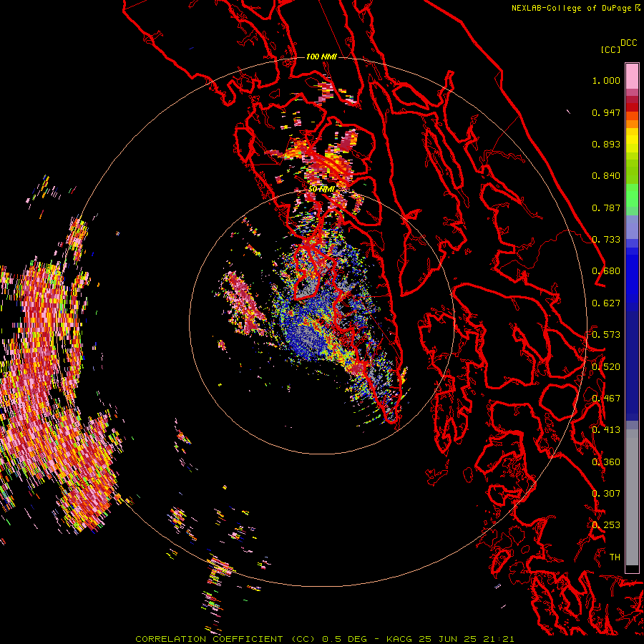Select the 0.467 color scale value
This screenshot has width=644, height=644.
pyautogui.click(x=606, y=398)
